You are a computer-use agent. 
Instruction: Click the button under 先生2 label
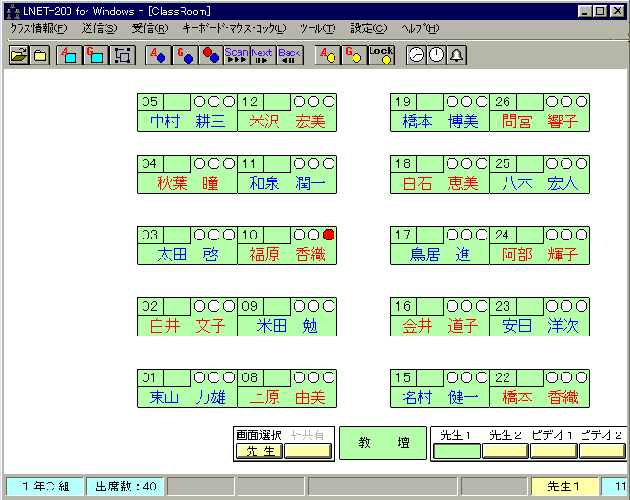(x=505, y=451)
